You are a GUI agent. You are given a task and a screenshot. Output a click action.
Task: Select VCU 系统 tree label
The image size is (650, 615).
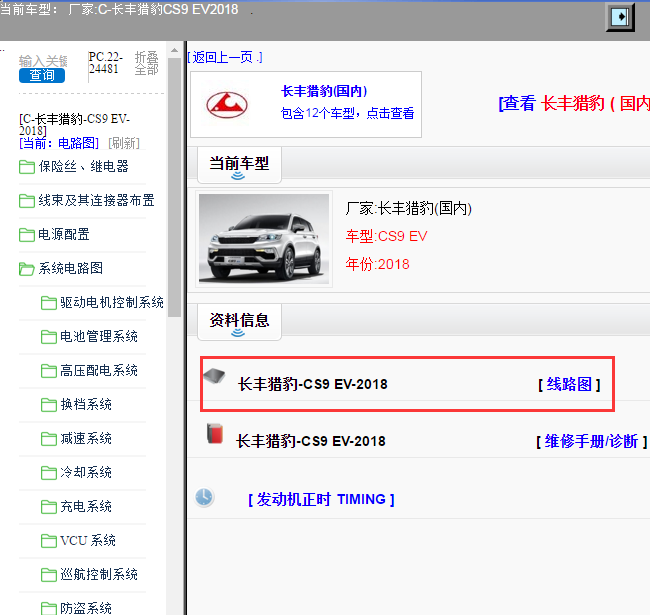(88, 540)
